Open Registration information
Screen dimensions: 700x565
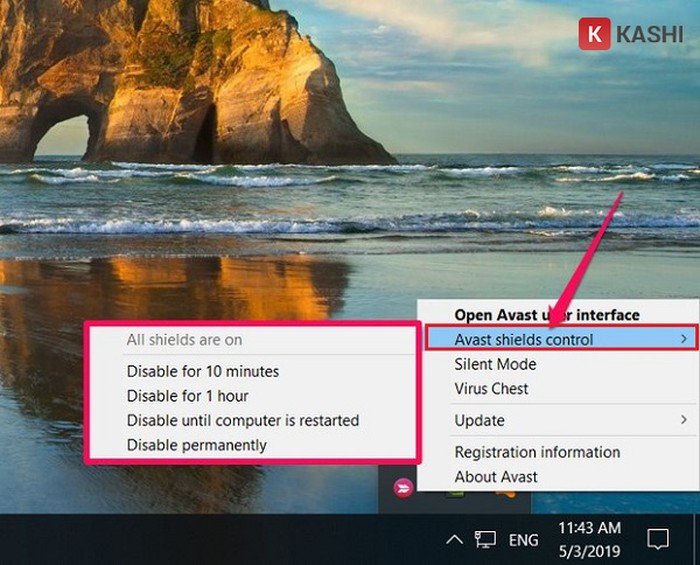click(x=537, y=452)
